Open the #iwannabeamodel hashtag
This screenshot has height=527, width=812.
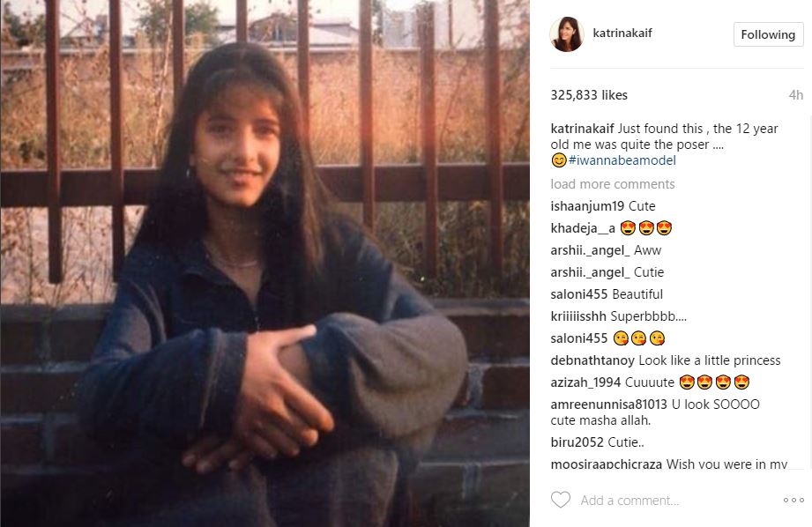tap(622, 160)
